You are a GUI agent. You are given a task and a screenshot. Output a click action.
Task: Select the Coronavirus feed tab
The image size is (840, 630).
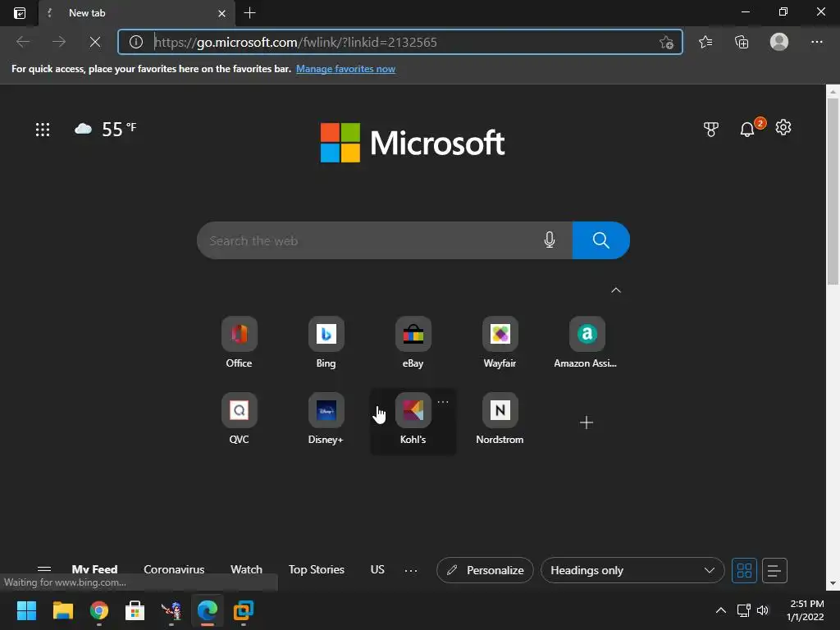174,569
